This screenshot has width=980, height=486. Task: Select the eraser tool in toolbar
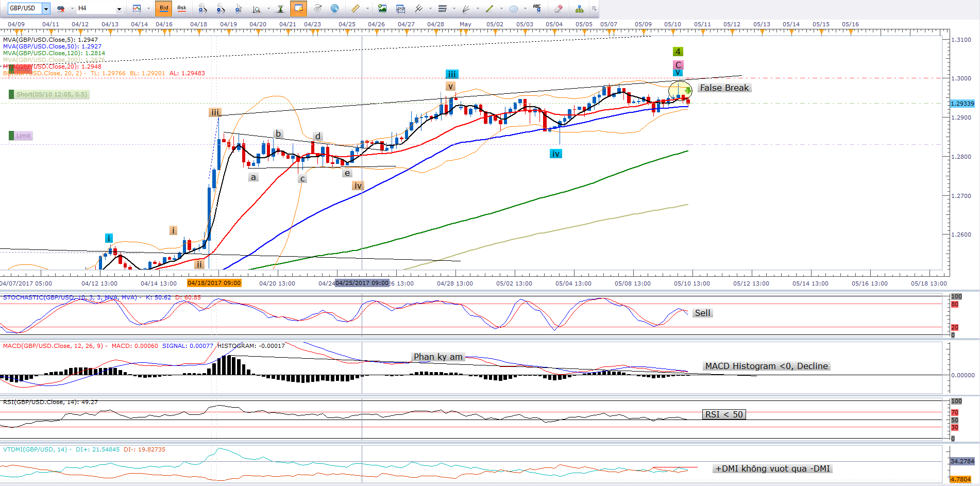point(558,8)
